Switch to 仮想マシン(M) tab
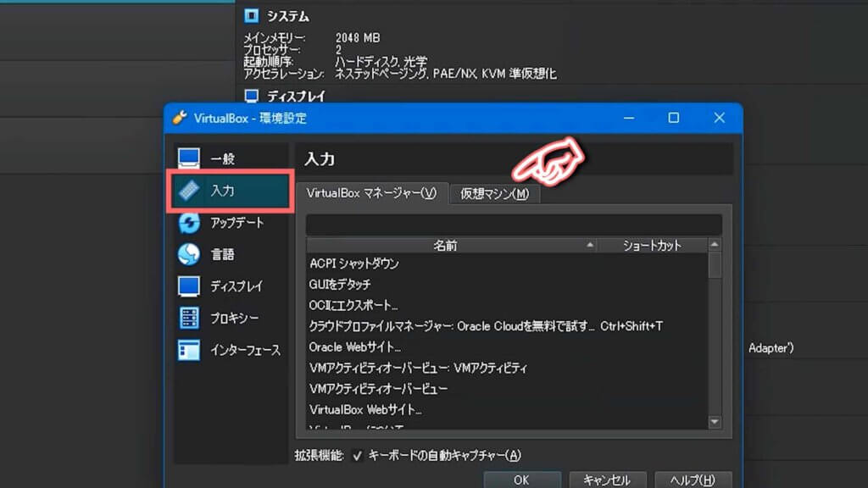The width and height of the screenshot is (868, 488). pyautogui.click(x=494, y=194)
